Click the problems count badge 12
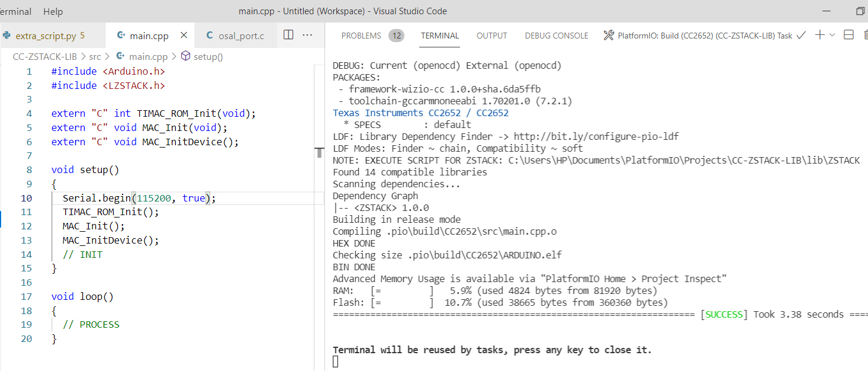868x371 pixels. click(x=396, y=36)
